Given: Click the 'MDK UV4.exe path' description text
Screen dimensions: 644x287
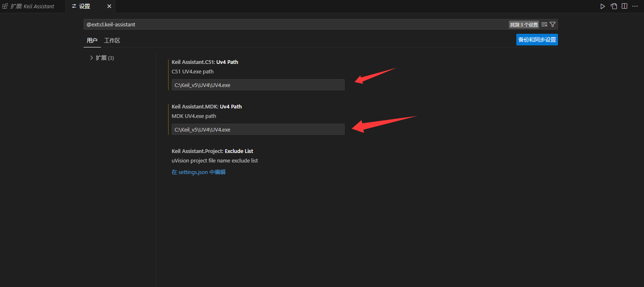Looking at the screenshot, I should coord(194,116).
